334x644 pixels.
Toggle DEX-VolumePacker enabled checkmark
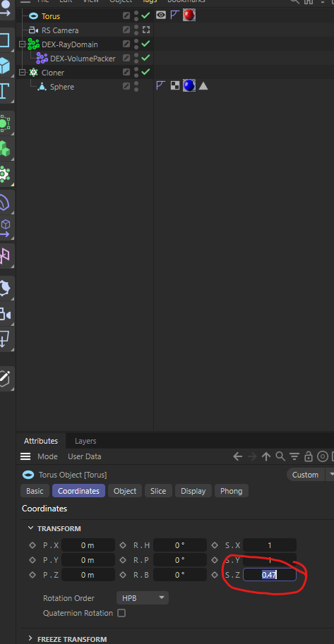pos(145,58)
